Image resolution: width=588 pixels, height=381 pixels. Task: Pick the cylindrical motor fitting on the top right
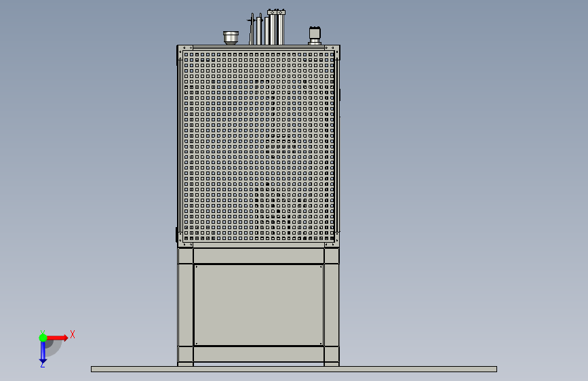click(315, 36)
